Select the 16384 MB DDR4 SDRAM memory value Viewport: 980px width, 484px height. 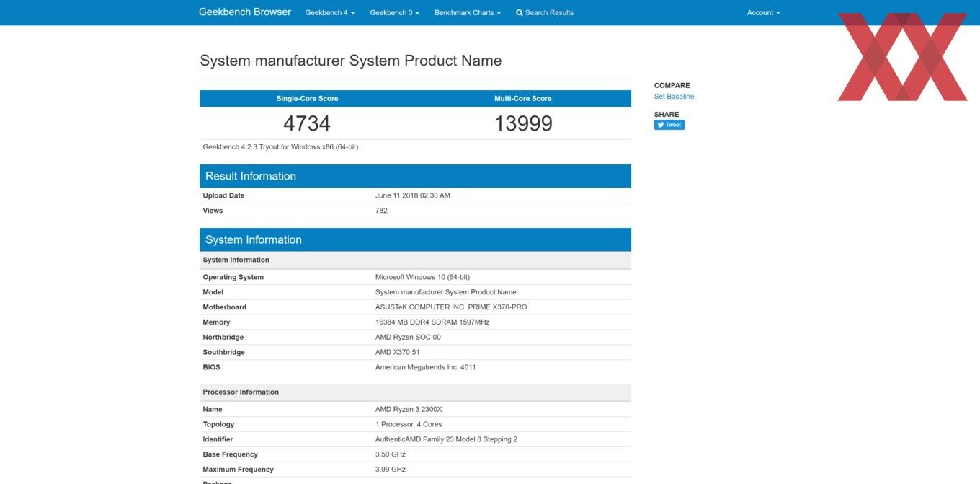pyautogui.click(x=432, y=322)
